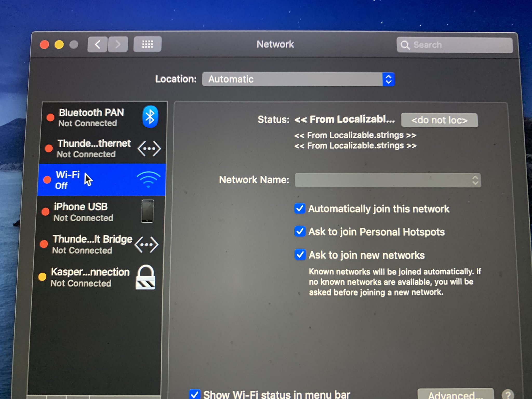The height and width of the screenshot is (399, 532).
Task: Uncheck Automatically join this network
Action: tap(300, 209)
